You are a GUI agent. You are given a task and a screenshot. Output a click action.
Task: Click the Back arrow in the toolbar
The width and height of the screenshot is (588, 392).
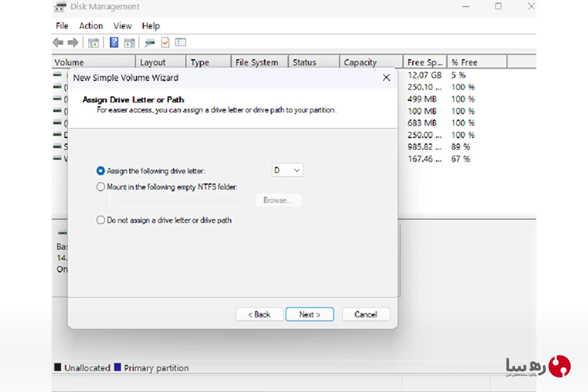pos(58,42)
